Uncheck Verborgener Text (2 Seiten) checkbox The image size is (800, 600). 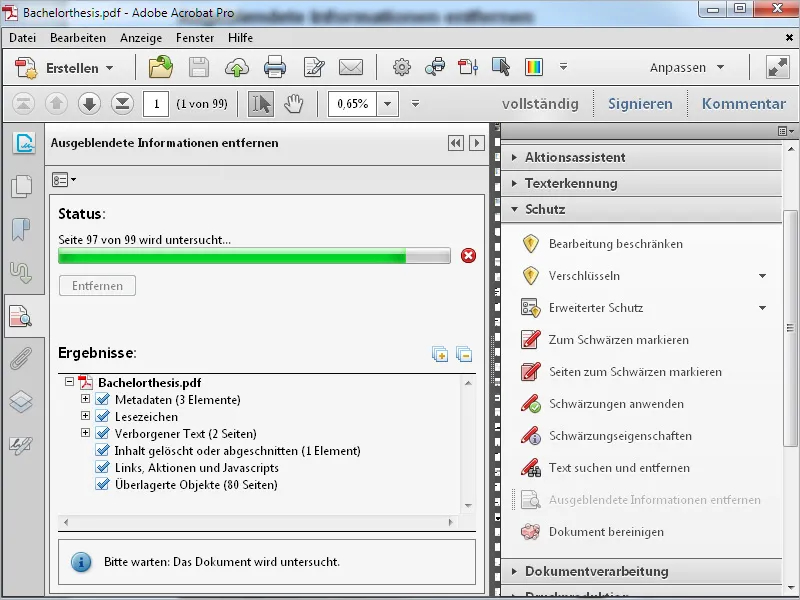point(103,433)
